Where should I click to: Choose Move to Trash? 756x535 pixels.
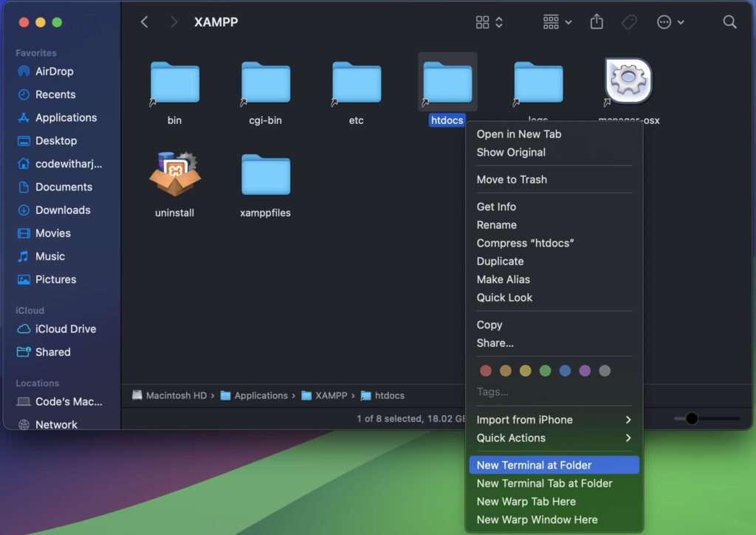554,179
